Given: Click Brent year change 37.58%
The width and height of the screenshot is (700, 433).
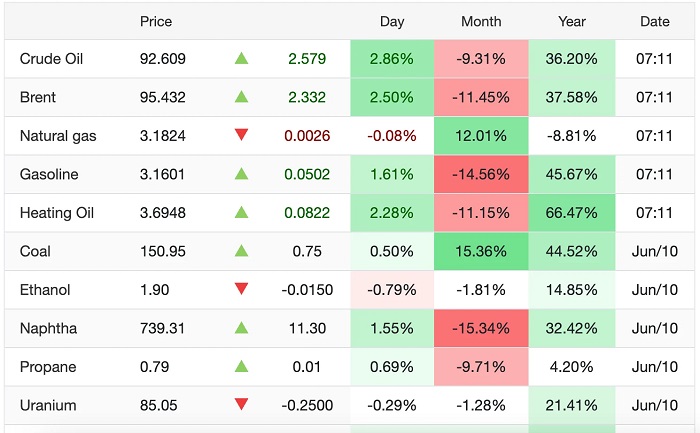Looking at the screenshot, I should 571,97.
